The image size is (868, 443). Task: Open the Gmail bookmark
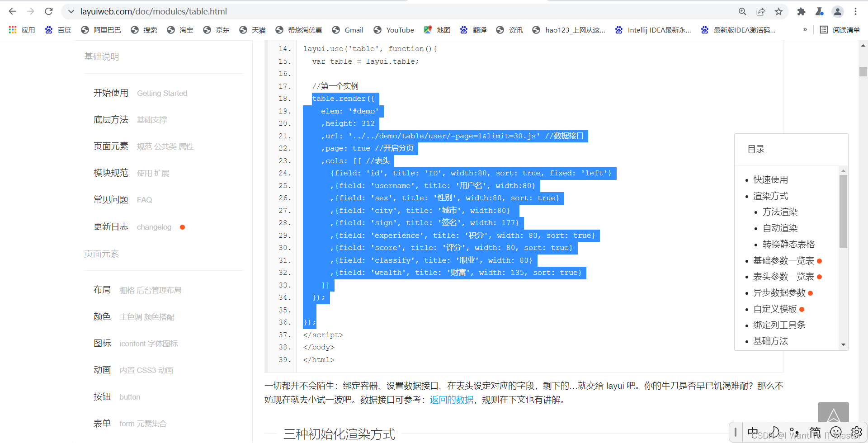(x=348, y=30)
